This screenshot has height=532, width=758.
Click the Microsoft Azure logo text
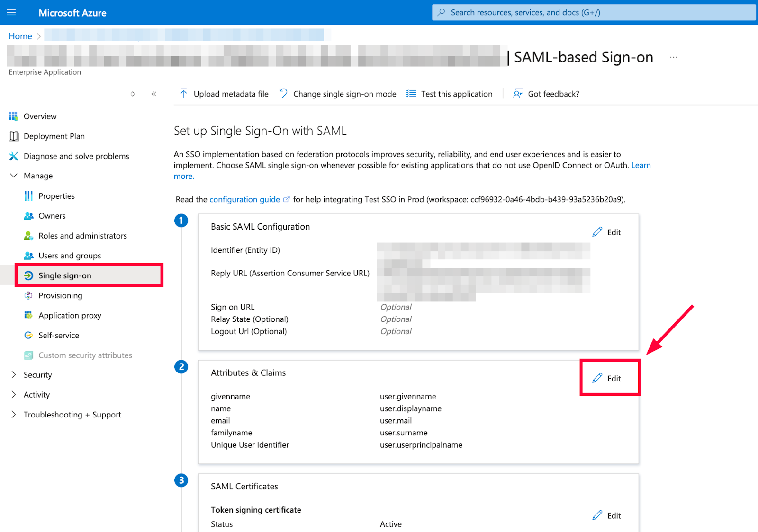(x=72, y=13)
